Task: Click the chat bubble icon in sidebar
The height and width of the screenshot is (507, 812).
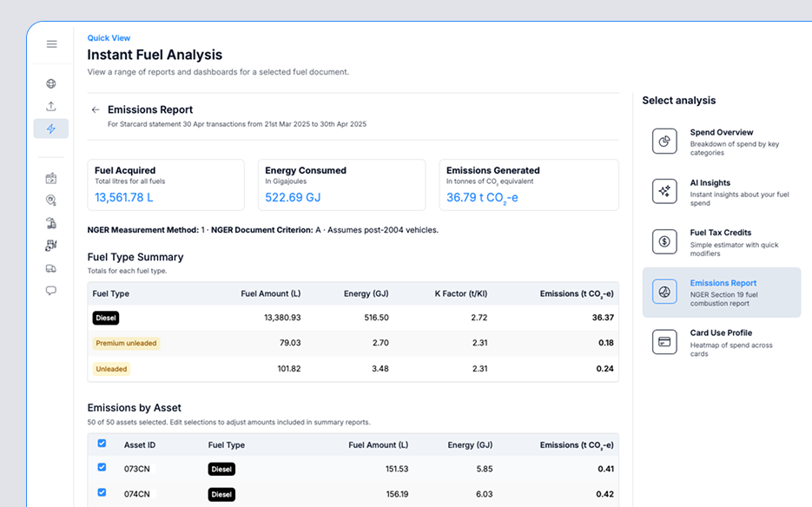Action: [x=51, y=291]
